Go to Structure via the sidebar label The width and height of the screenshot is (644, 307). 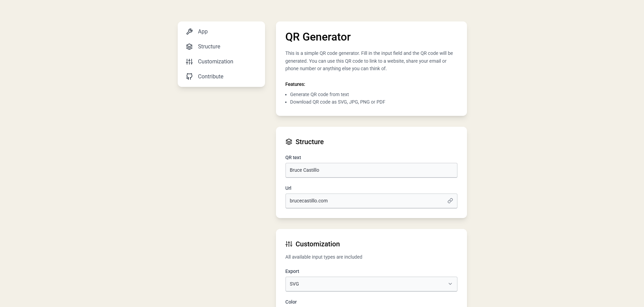click(x=209, y=47)
